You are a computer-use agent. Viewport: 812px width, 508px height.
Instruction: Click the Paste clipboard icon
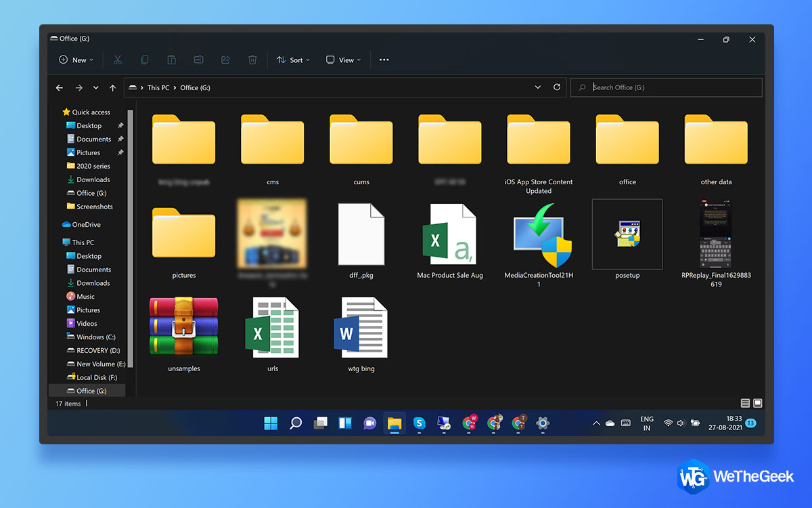coord(172,60)
